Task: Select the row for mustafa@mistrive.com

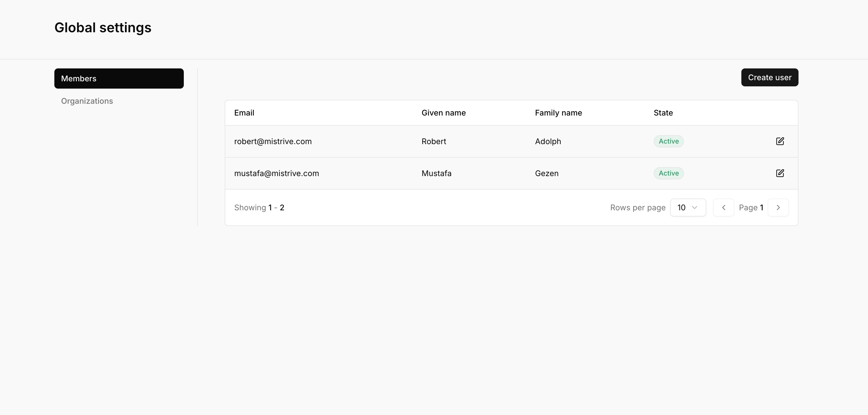Action: click(276, 173)
